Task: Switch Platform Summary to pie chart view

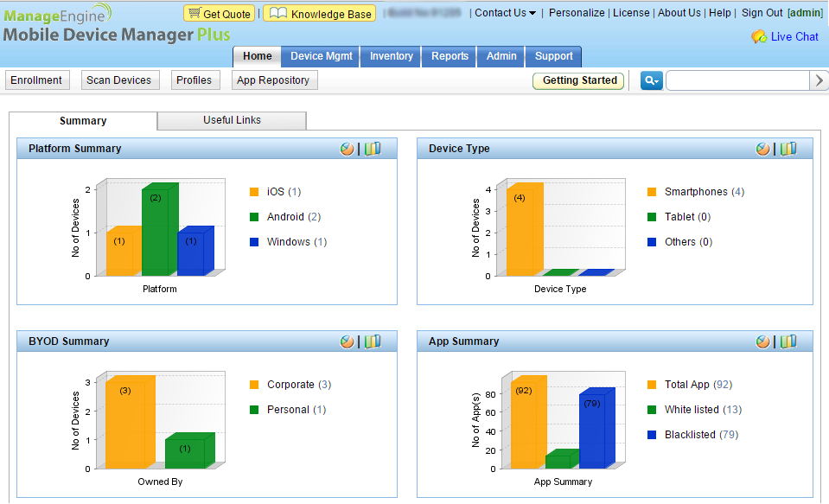Action: pyautogui.click(x=347, y=150)
